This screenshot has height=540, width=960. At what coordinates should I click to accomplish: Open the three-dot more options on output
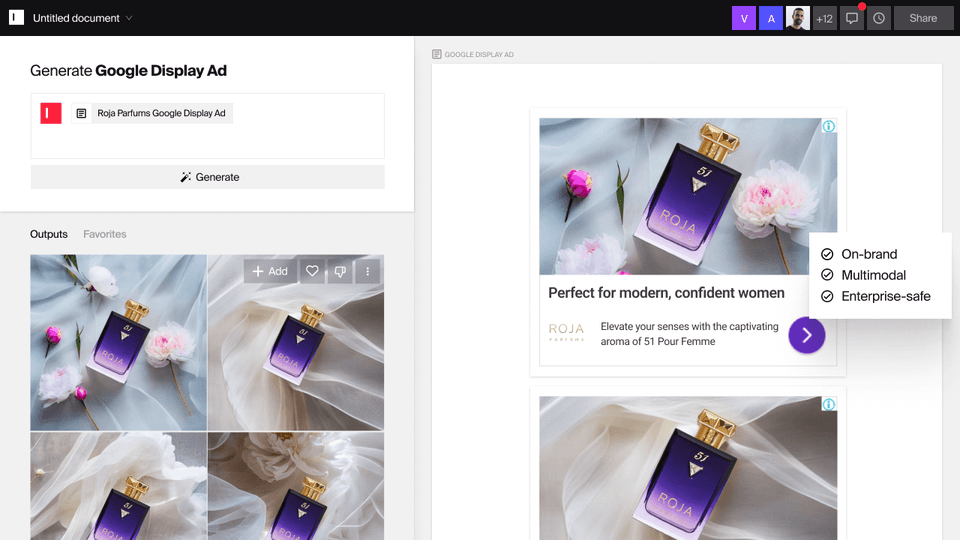click(x=367, y=271)
